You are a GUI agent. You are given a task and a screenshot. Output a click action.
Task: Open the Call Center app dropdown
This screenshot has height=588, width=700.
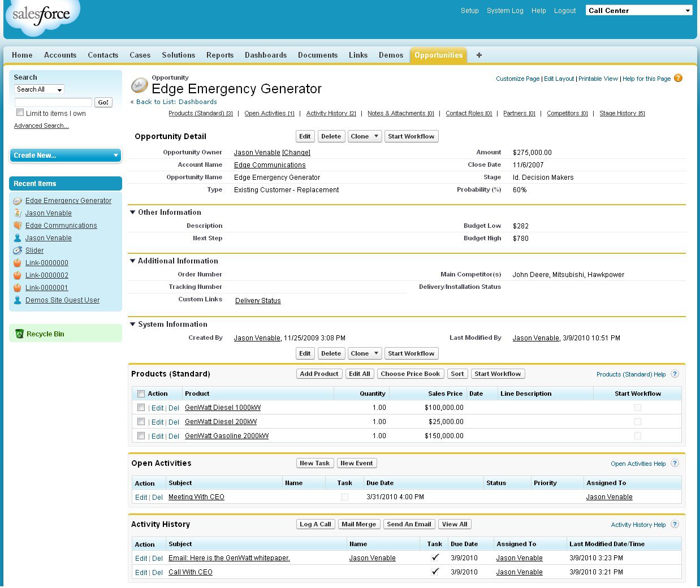click(639, 10)
